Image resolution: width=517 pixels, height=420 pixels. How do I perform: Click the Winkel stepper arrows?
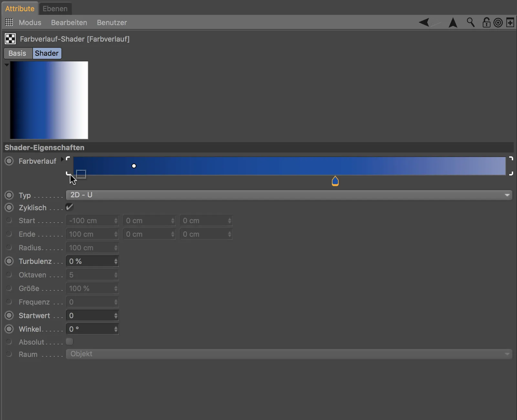point(116,329)
